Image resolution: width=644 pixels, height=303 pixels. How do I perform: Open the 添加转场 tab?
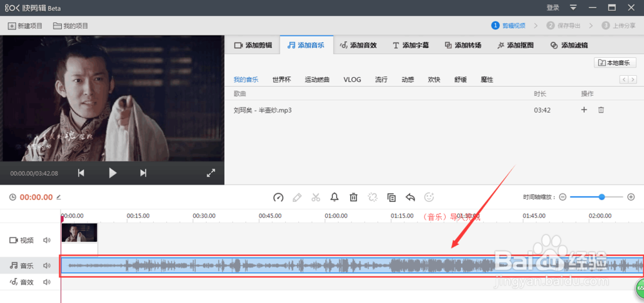pyautogui.click(x=463, y=45)
